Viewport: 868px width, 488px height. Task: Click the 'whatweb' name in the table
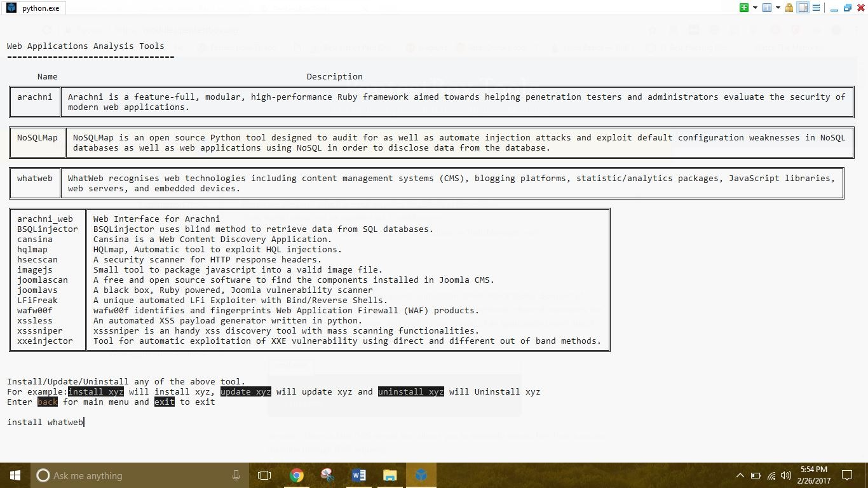(x=35, y=178)
